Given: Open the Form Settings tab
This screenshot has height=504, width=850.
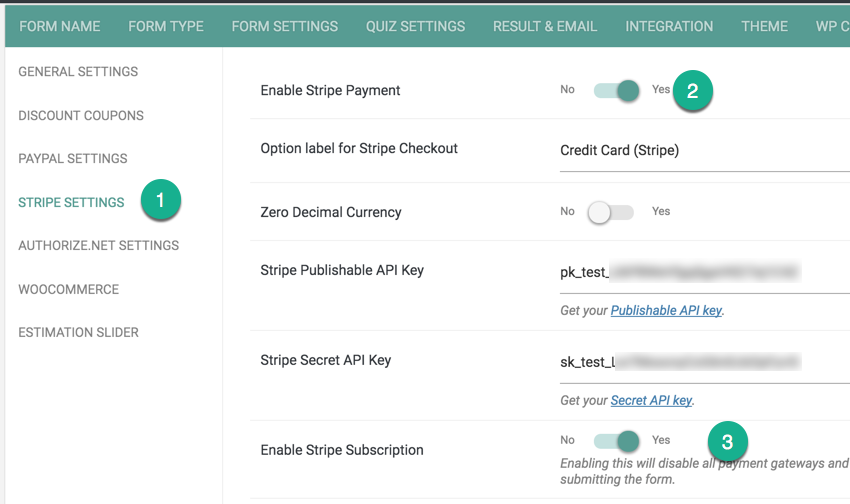Looking at the screenshot, I should (x=285, y=26).
